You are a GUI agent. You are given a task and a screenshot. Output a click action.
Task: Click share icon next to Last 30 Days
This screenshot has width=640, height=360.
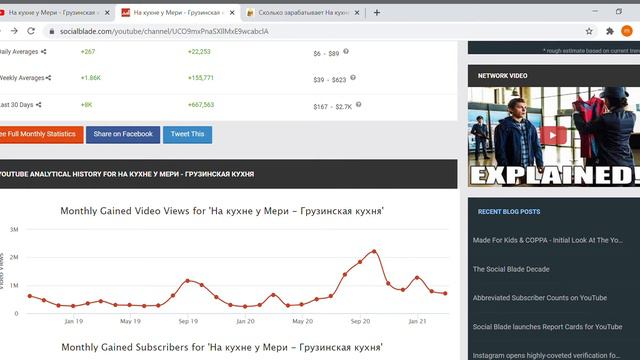pyautogui.click(x=38, y=105)
